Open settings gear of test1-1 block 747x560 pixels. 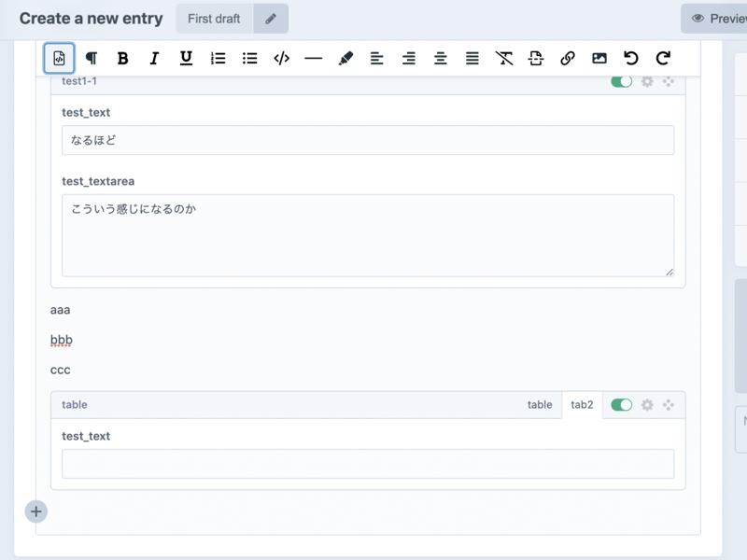tap(646, 81)
